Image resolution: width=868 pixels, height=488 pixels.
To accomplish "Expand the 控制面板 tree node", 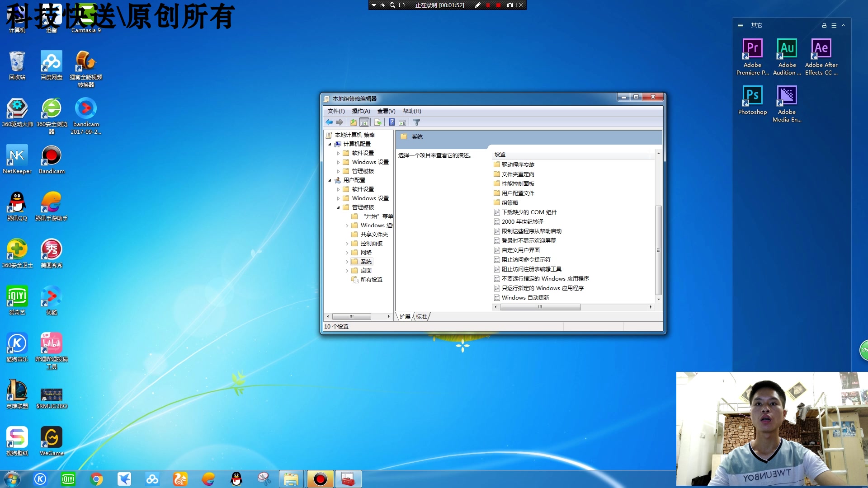I will tap(347, 244).
